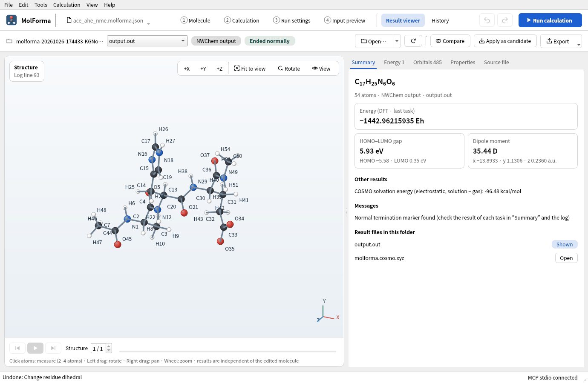Jump to the first structure frame

pos(17,348)
